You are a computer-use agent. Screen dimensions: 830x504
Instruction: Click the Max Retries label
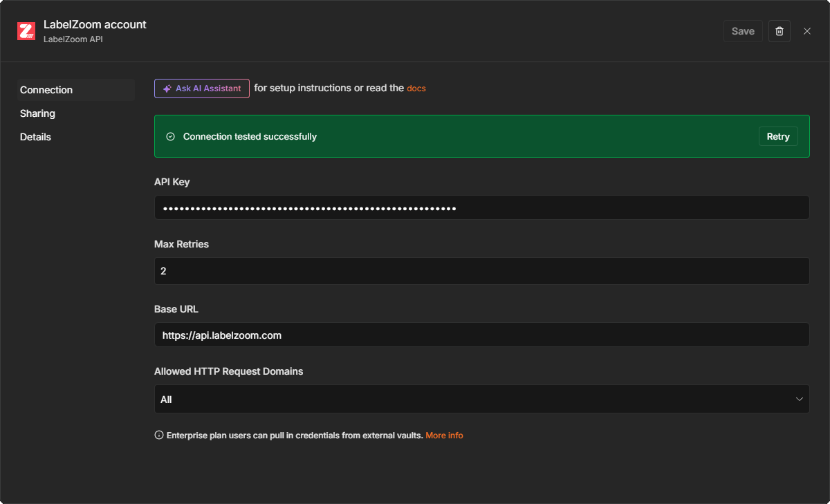181,244
